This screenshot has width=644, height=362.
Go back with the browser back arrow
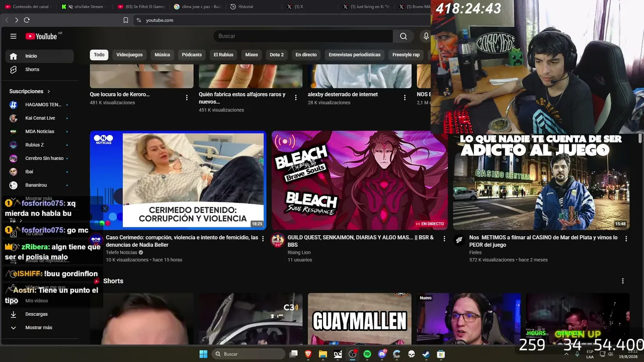point(7,20)
